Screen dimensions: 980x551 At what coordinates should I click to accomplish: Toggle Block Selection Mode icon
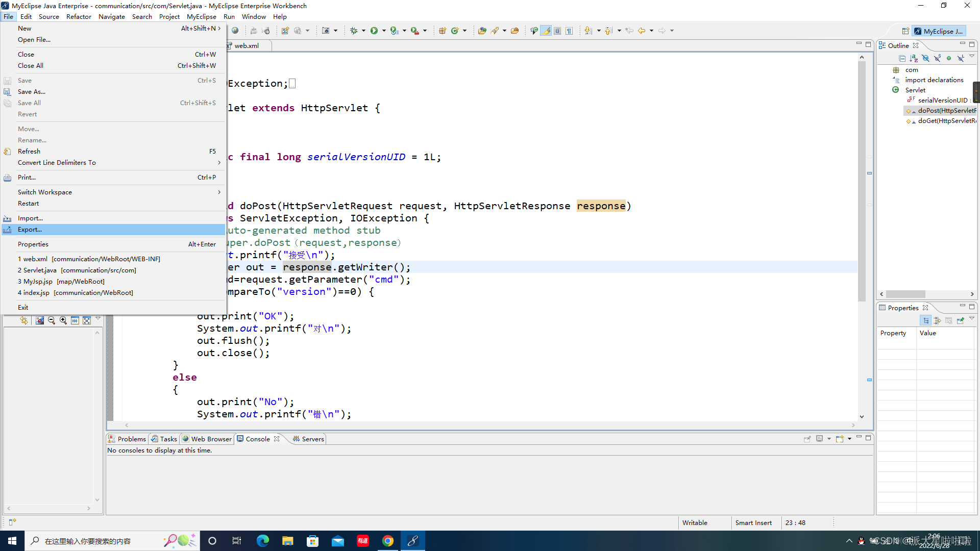click(x=557, y=31)
